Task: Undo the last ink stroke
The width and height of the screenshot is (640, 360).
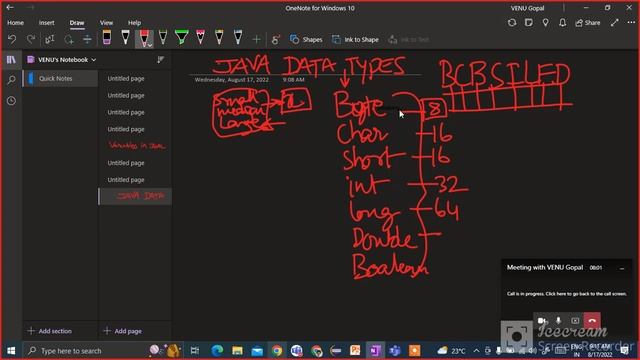Action: coord(12,39)
